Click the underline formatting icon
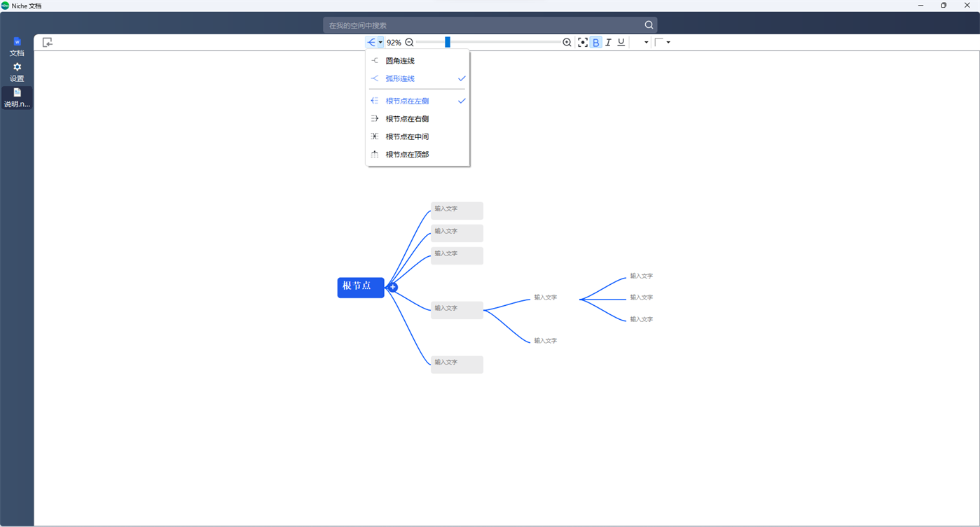 point(621,42)
